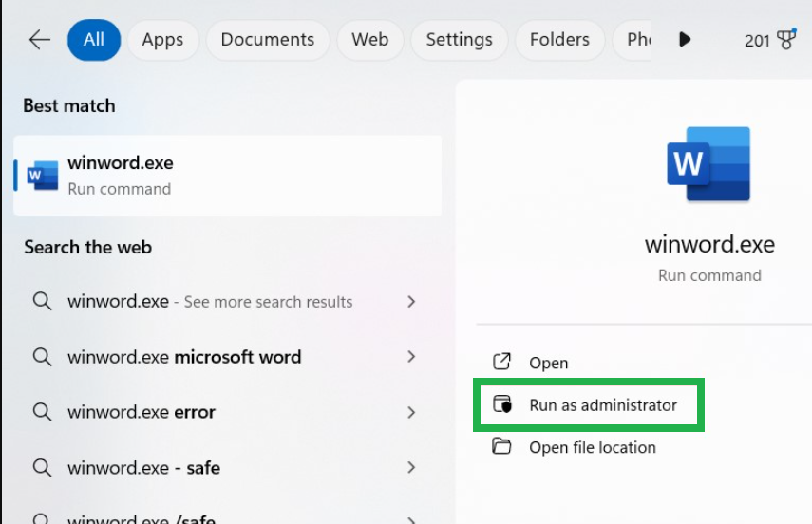Click the rewards trophy icon
The image size is (812, 524).
pos(785,40)
